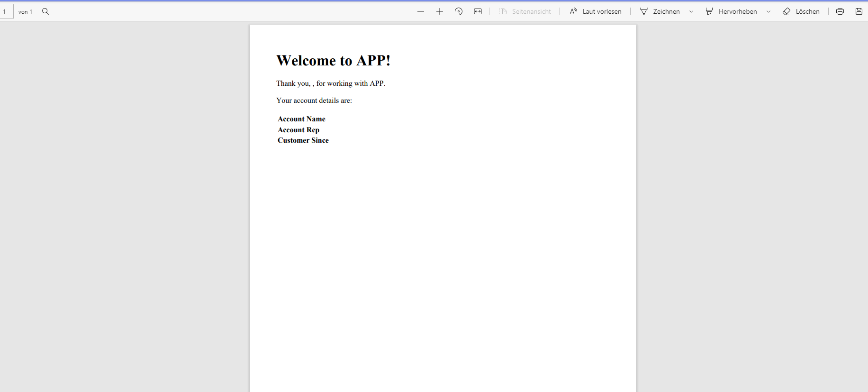Zoom in with the plus icon
The image size is (868, 392).
[440, 11]
